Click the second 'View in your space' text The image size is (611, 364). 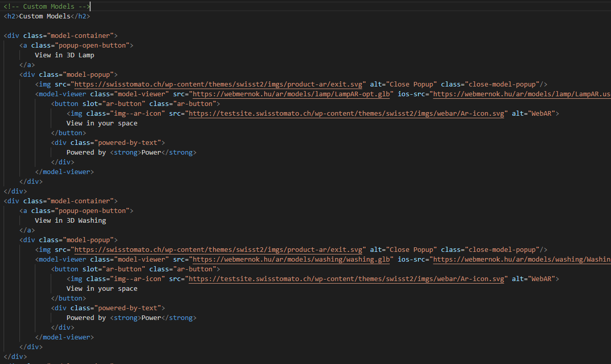click(x=102, y=288)
